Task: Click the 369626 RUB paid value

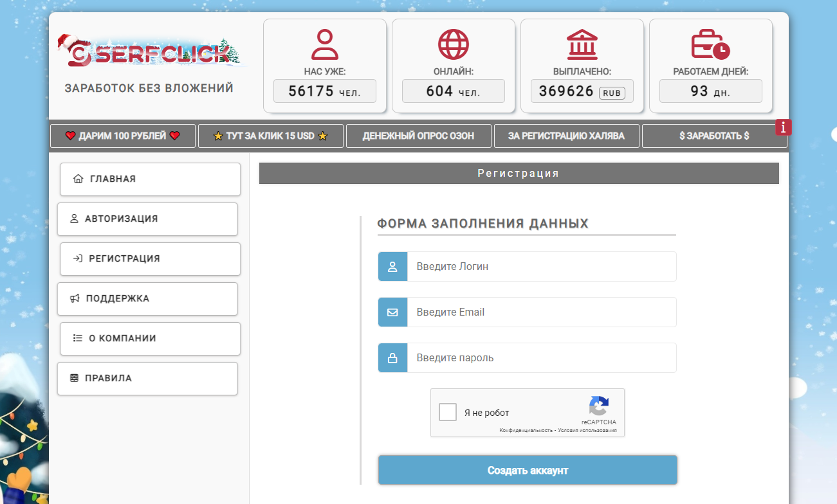Action: click(x=582, y=91)
